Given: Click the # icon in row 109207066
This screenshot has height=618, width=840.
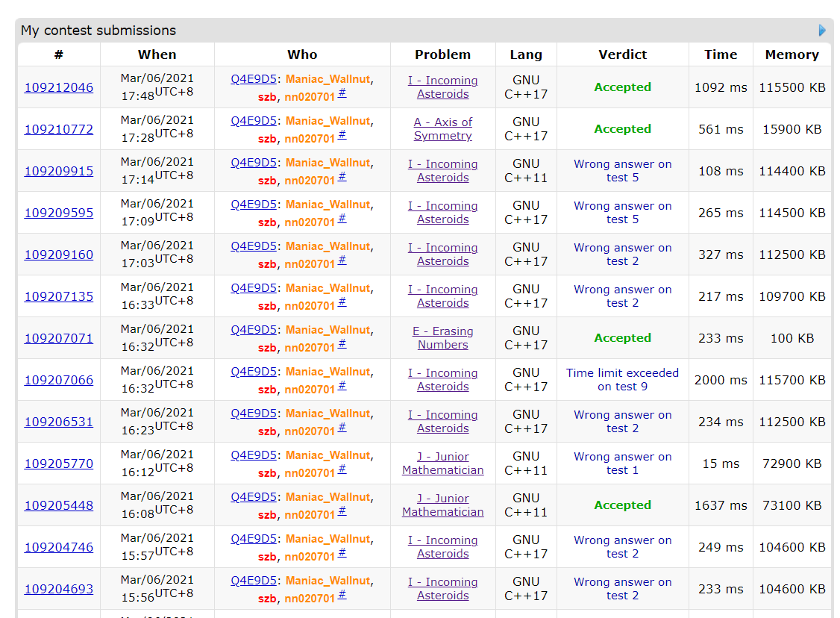Looking at the screenshot, I should tap(342, 386).
